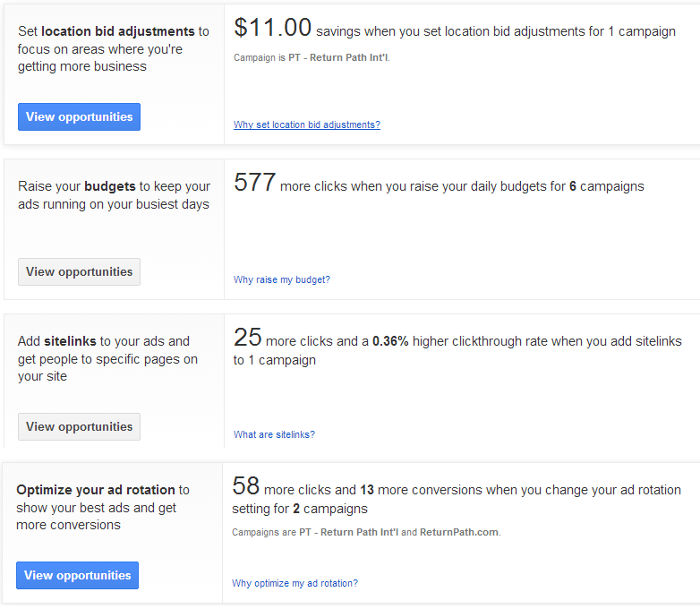Click the ReturnPath.com campaign name
This screenshot has width=700, height=609.
tap(459, 532)
